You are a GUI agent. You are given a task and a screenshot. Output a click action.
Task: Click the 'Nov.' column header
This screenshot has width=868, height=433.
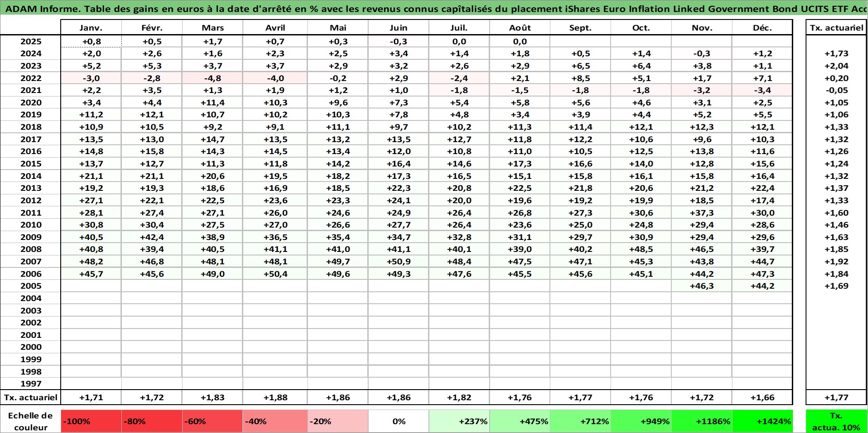[x=702, y=27]
